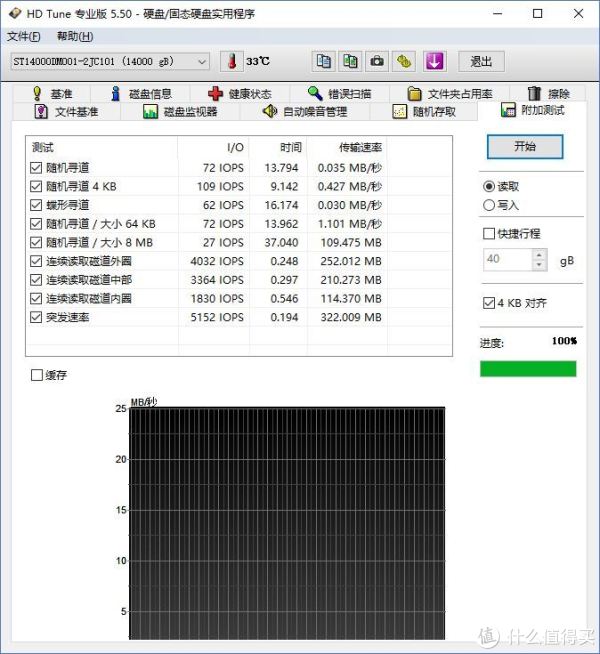The image size is (600, 654).
Task: Click the 退出 exit button
Action: pyautogui.click(x=481, y=62)
